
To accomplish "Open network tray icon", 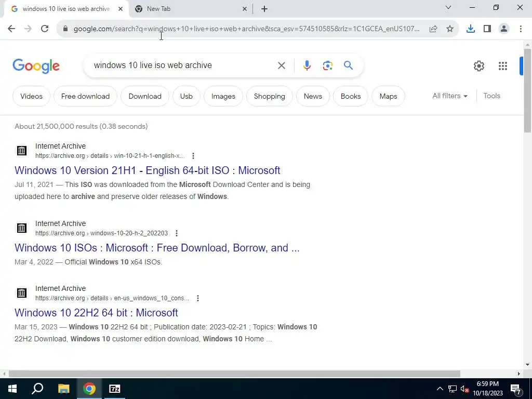I will click(x=453, y=389).
